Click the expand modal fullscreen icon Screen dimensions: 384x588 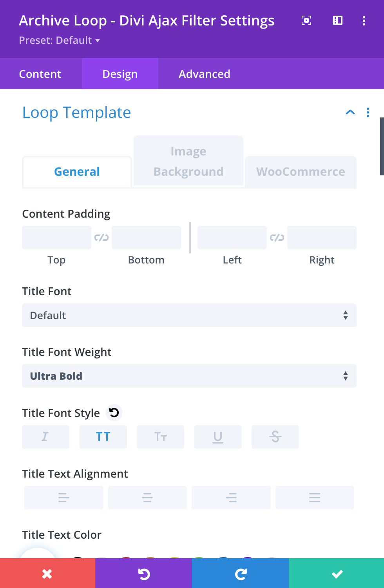[x=306, y=21]
